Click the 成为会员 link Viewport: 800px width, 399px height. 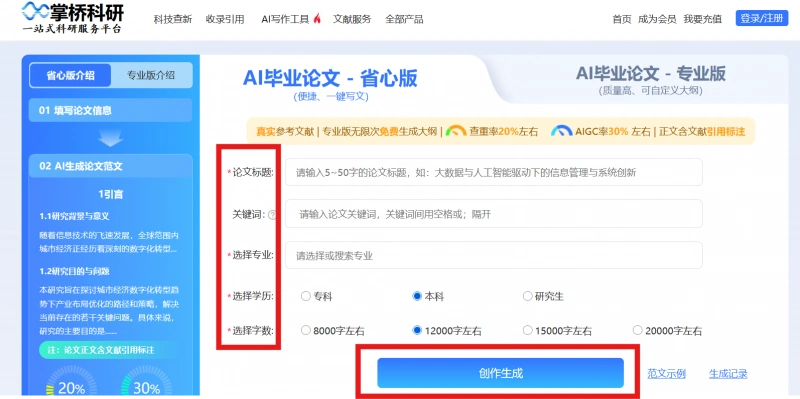pyautogui.click(x=657, y=19)
